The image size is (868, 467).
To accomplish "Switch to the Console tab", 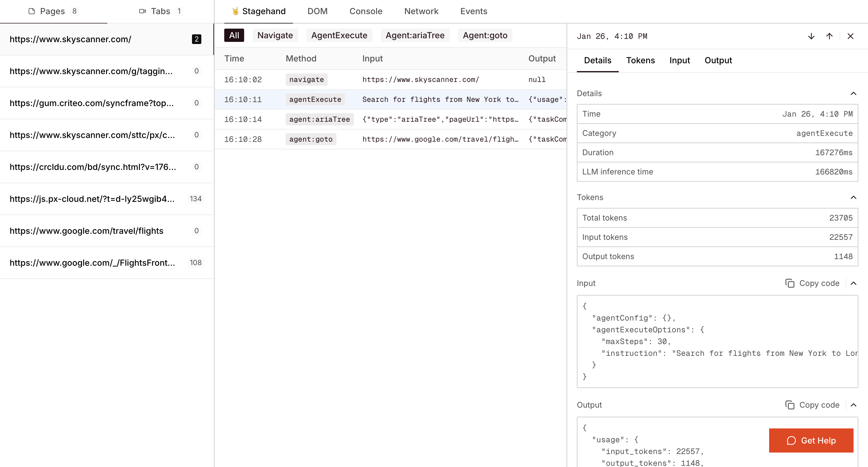I will (x=366, y=11).
